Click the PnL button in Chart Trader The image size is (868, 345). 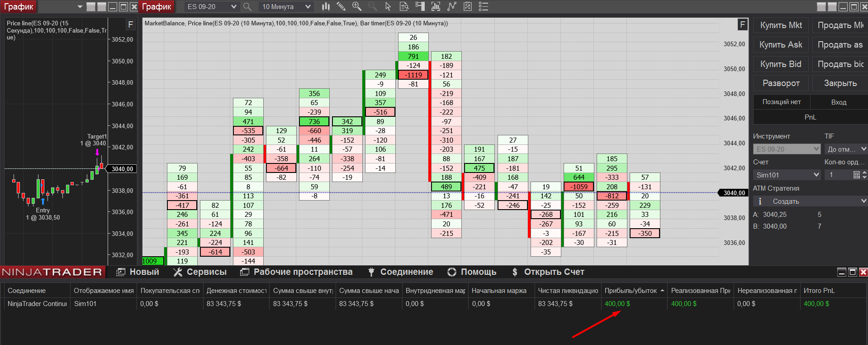(x=810, y=117)
